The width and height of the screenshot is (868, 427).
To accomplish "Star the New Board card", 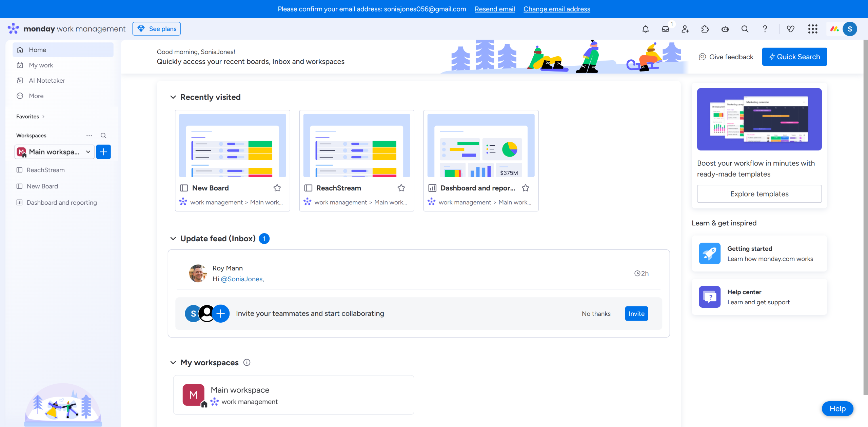I will (277, 188).
